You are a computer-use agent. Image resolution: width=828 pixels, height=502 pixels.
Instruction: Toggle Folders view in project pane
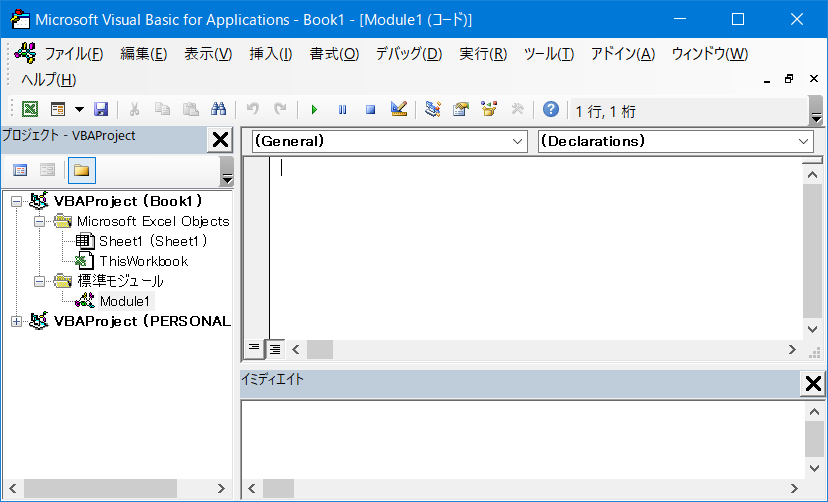click(81, 171)
